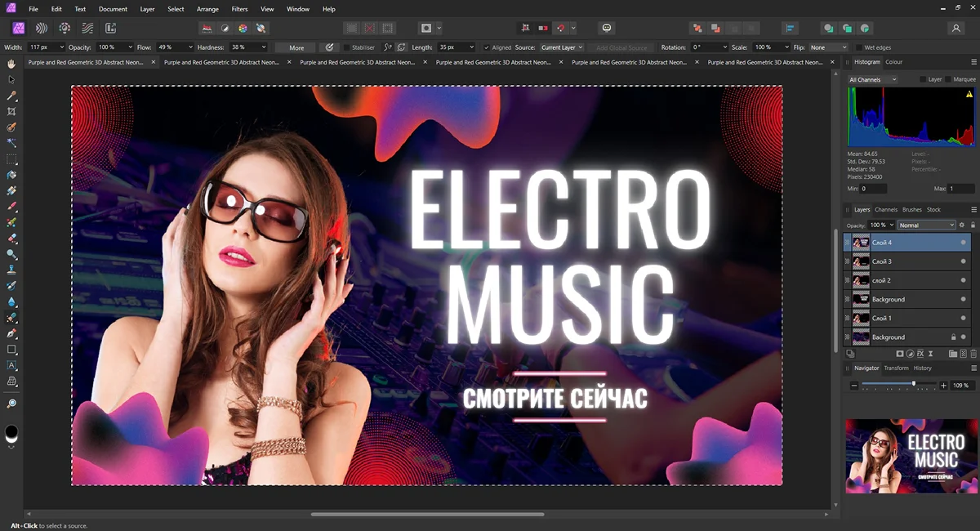This screenshot has height=531, width=980.
Task: Open the All Channels histogram dropdown
Action: (872, 79)
